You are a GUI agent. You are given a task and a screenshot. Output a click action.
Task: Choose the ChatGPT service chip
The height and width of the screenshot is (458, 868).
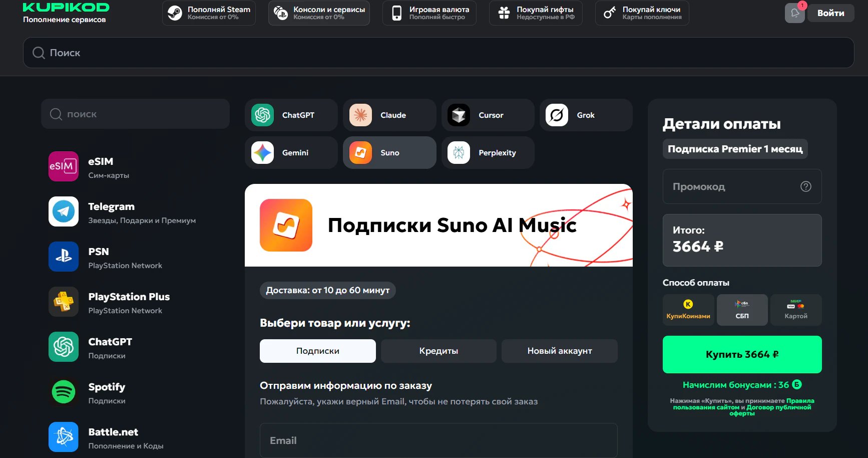coord(291,115)
